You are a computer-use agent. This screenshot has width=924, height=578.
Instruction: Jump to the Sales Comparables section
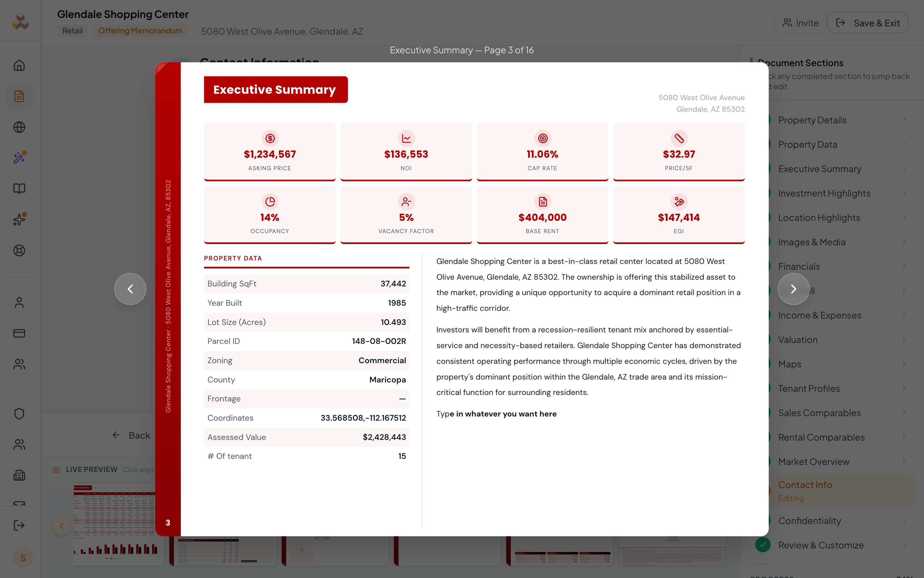pyautogui.click(x=819, y=413)
